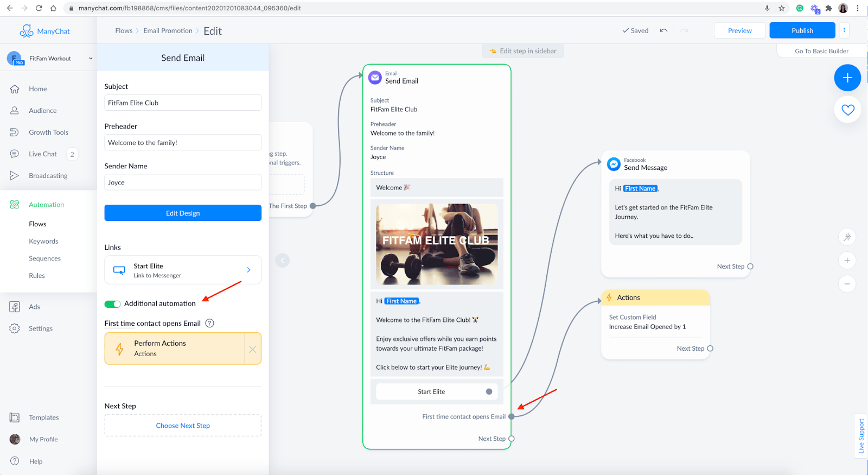Image resolution: width=868 pixels, height=475 pixels.
Task: Click Start Elite connector dot
Action: click(x=489, y=392)
